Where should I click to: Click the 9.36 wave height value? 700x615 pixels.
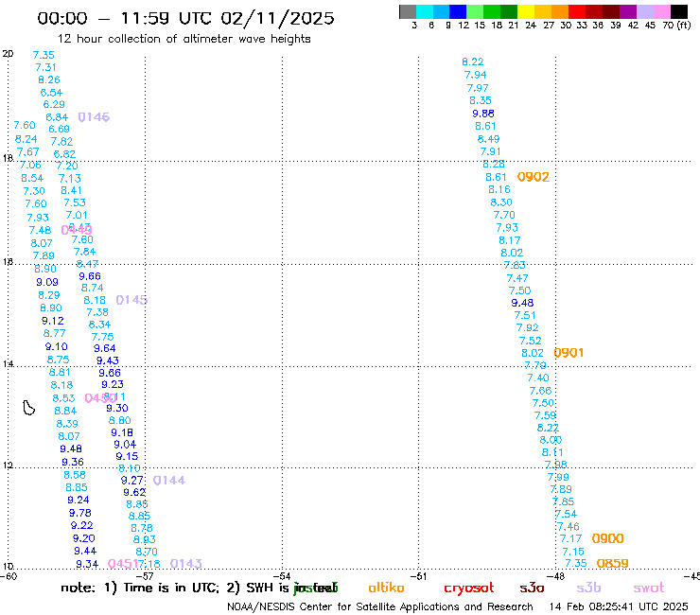[x=73, y=462]
